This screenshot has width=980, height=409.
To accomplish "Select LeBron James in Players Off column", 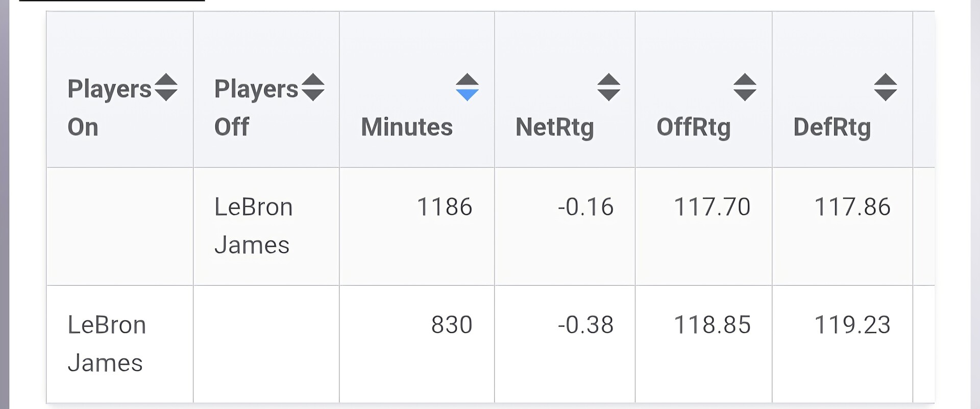I will (253, 226).
